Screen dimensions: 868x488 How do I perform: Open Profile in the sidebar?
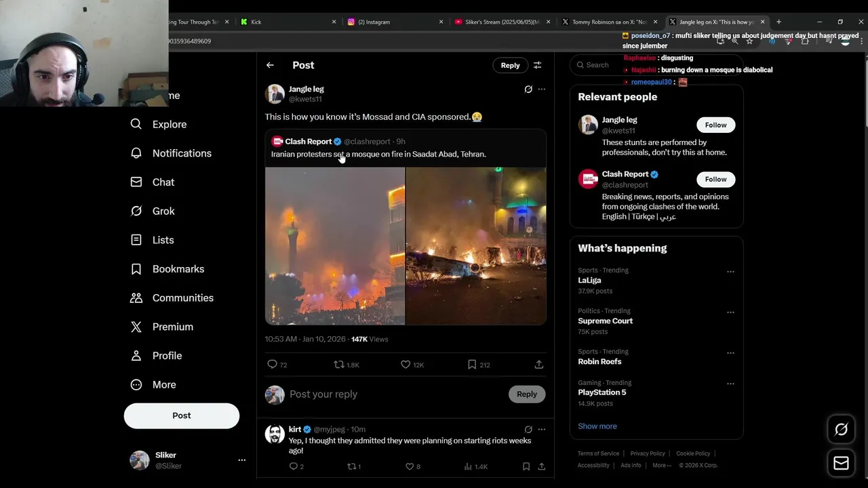[x=156, y=356]
